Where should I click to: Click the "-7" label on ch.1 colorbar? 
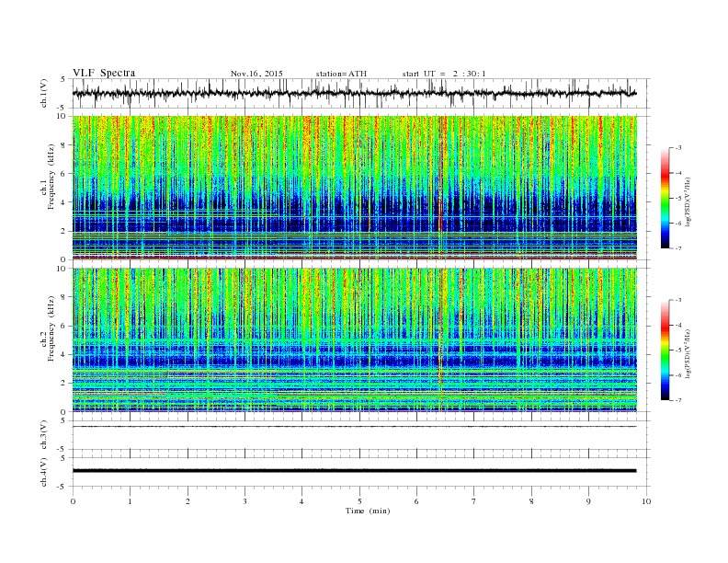point(678,248)
